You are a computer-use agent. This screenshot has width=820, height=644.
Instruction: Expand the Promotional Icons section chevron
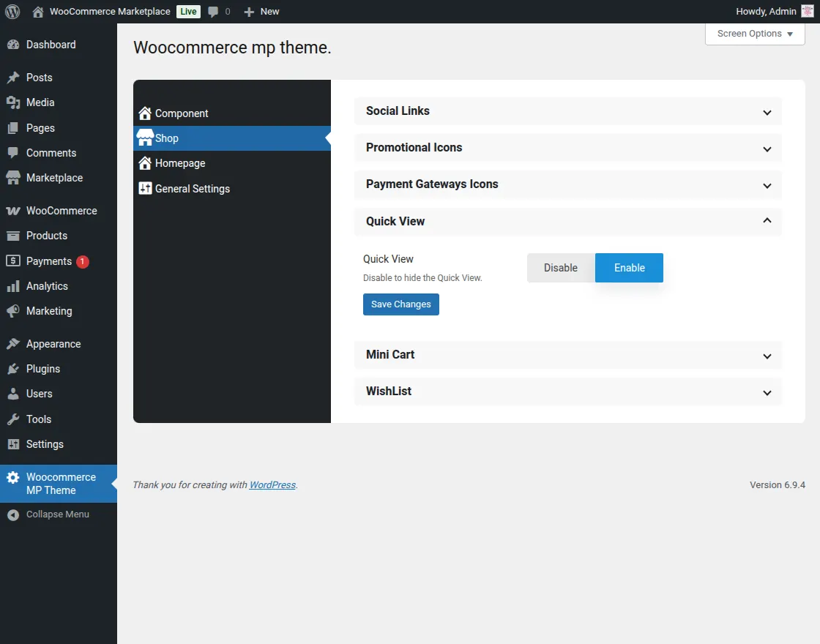[767, 149]
